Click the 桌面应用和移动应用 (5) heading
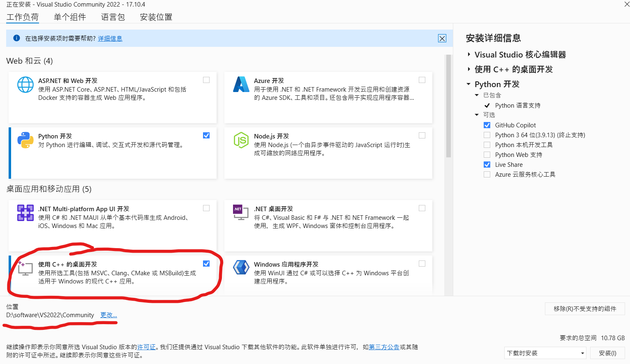 coord(49,189)
